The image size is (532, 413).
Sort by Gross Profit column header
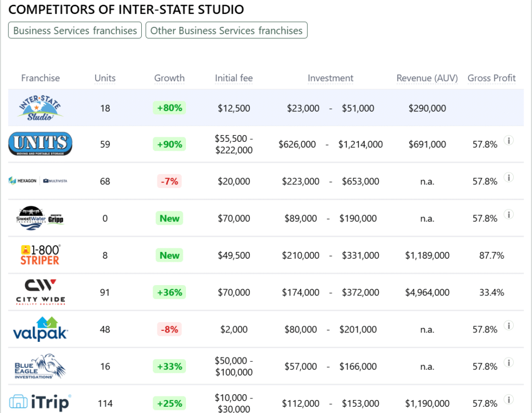pos(491,78)
